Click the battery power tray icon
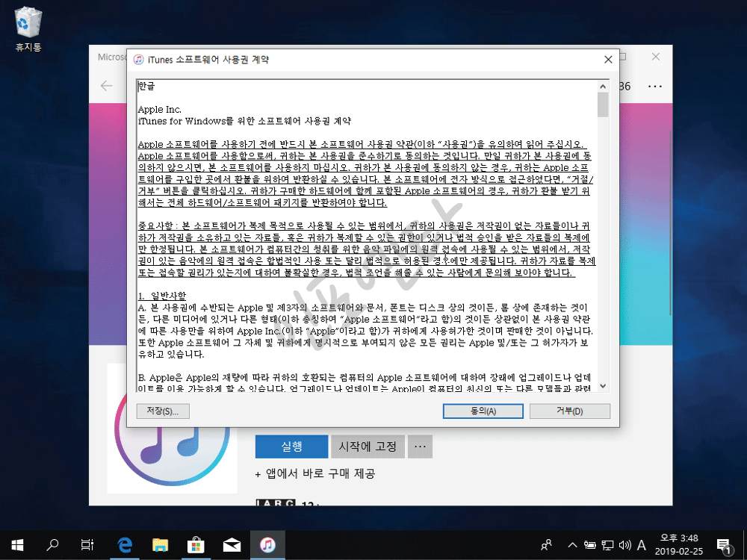Viewport: 747px width, 560px height. click(590, 545)
